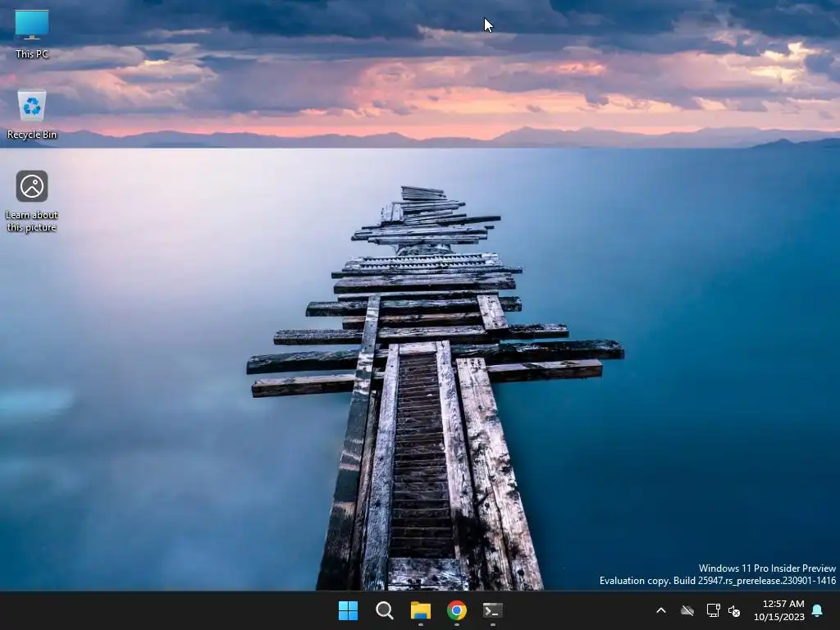Open the Windows Start menu
This screenshot has width=840, height=630.
tap(348, 610)
